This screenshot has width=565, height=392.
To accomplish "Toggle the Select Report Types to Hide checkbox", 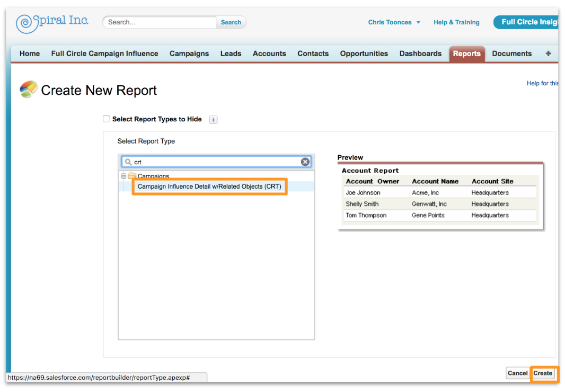I will click(107, 119).
